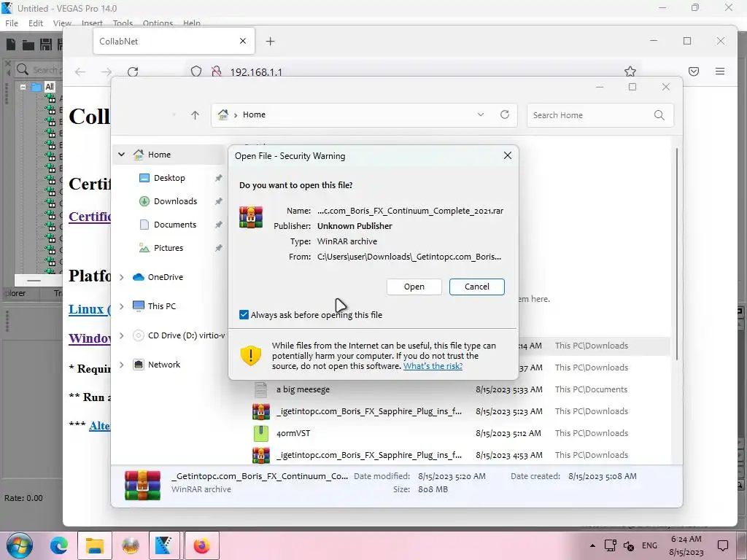Click VEGAS New project toolbar icon
Viewport: 747px width, 560px height.
[10, 44]
